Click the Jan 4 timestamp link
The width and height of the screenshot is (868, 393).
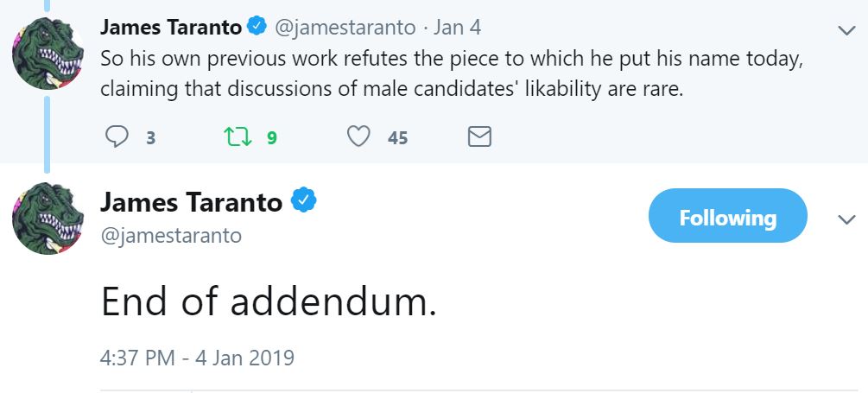click(x=457, y=27)
